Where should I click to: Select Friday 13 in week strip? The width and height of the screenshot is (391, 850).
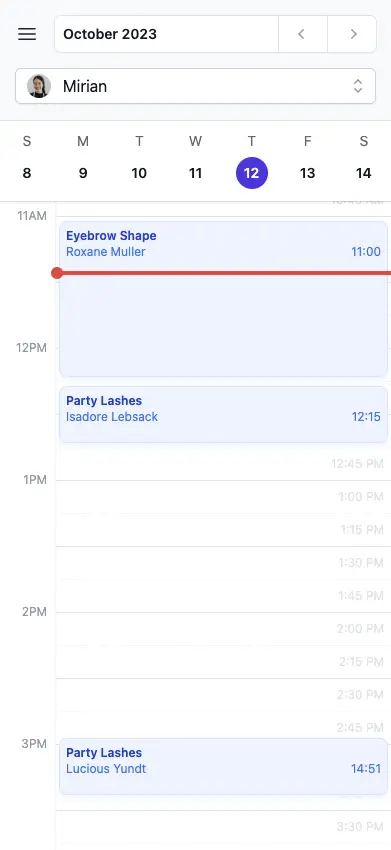[307, 173]
